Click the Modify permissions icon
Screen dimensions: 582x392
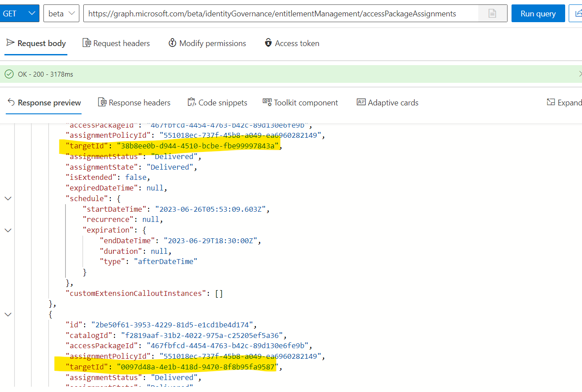pyautogui.click(x=172, y=43)
